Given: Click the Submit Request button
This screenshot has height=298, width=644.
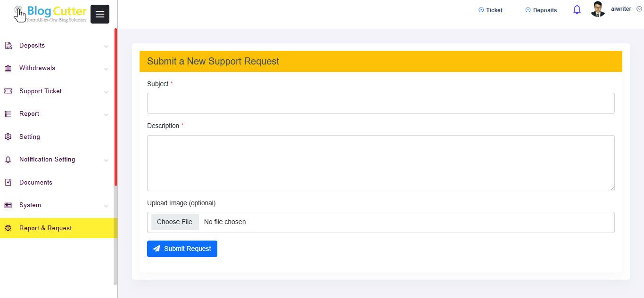Looking at the screenshot, I should 182,249.
